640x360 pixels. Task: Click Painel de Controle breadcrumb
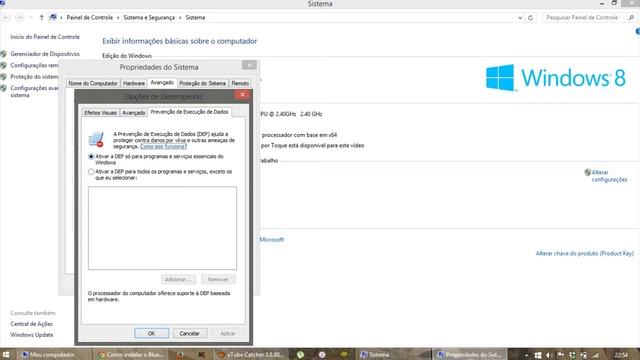[89, 18]
